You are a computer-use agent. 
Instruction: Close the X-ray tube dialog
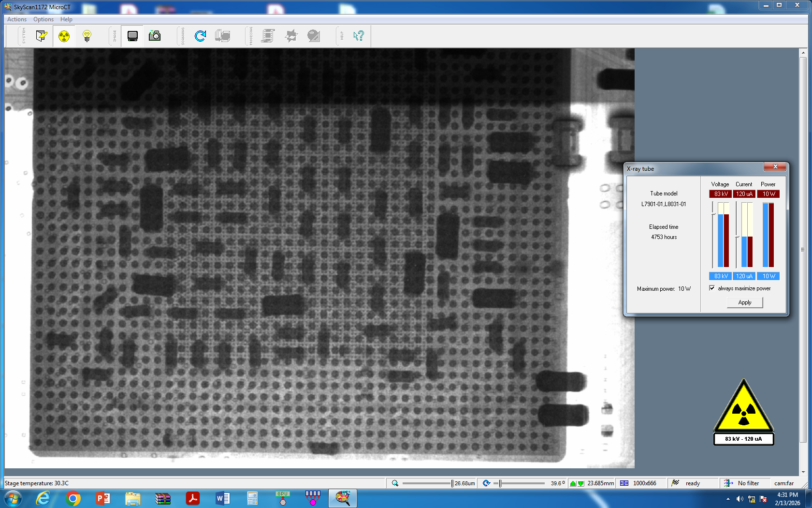point(775,167)
